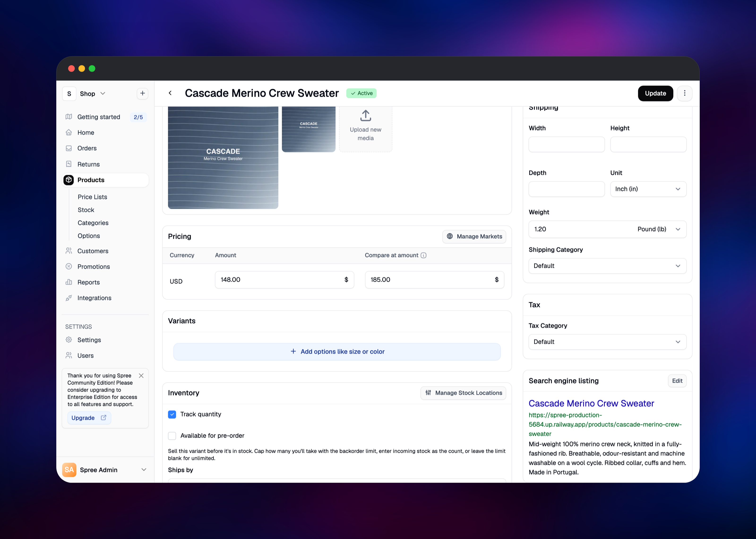Click the USD Amount field 148.00
This screenshot has width=756, height=539.
(284, 280)
